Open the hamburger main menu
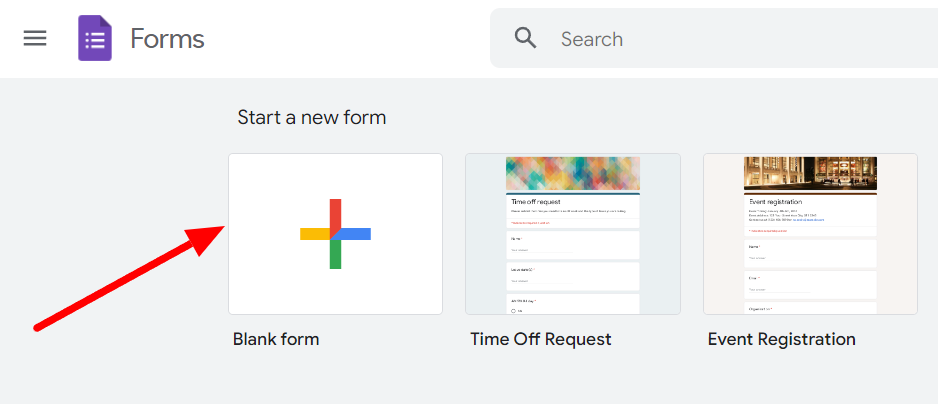938x416 pixels. coord(35,39)
